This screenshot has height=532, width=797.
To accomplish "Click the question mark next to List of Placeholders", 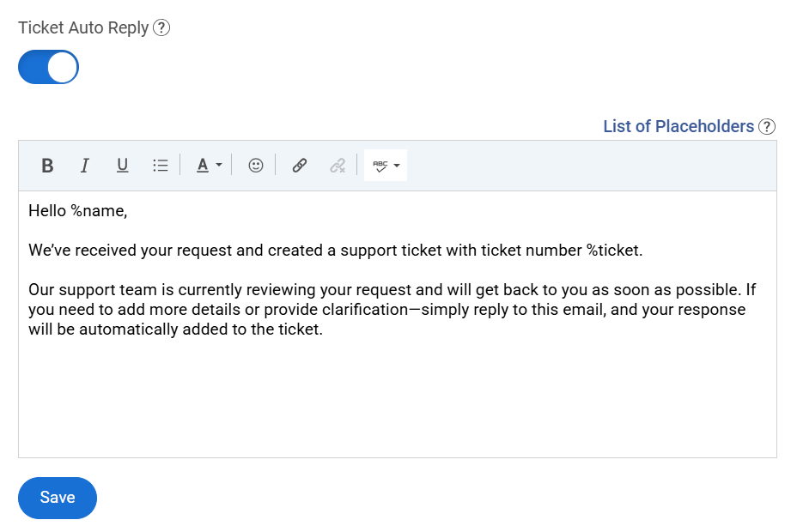I will point(767,126).
